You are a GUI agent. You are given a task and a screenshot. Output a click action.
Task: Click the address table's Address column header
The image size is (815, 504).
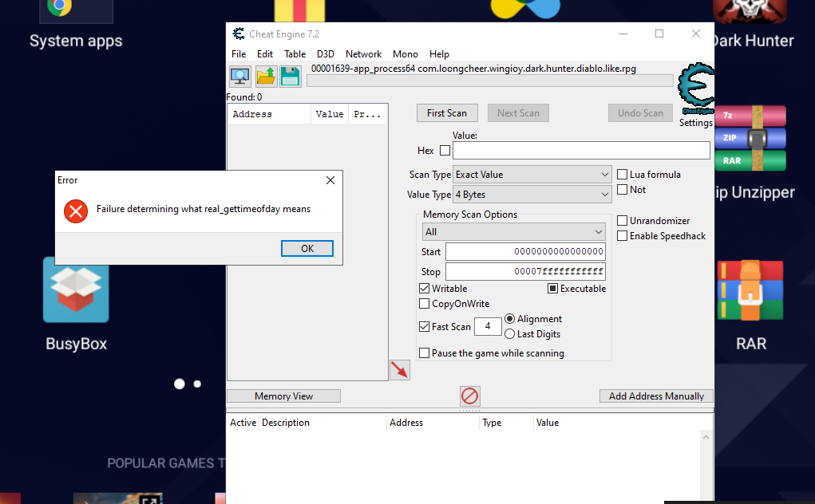(x=433, y=423)
